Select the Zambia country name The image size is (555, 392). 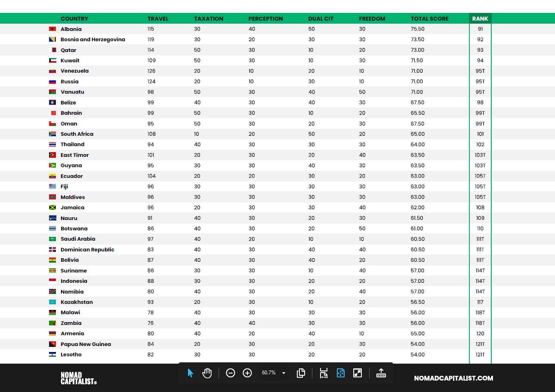click(x=71, y=323)
